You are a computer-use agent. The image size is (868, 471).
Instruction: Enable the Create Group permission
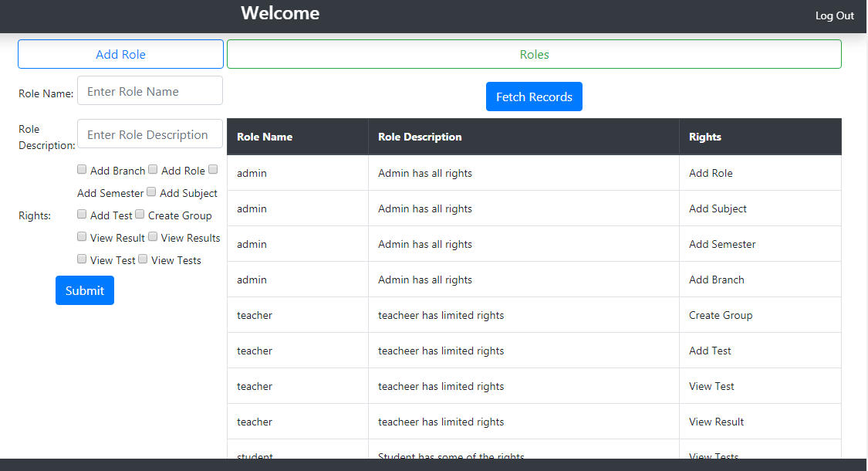tap(140, 214)
